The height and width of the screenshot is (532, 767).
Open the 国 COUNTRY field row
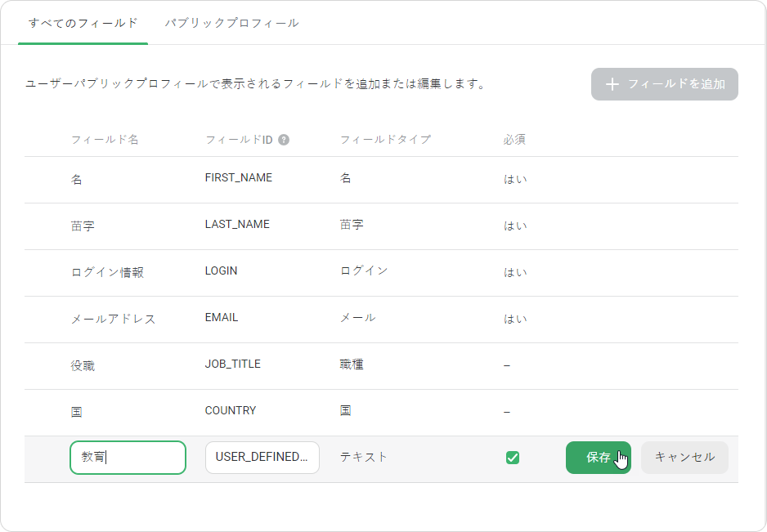pyautogui.click(x=381, y=413)
